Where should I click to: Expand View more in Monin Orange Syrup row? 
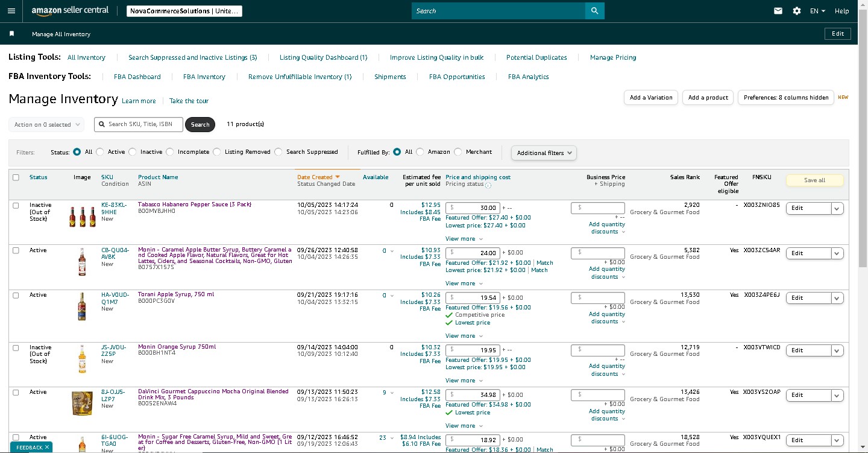[464, 381]
